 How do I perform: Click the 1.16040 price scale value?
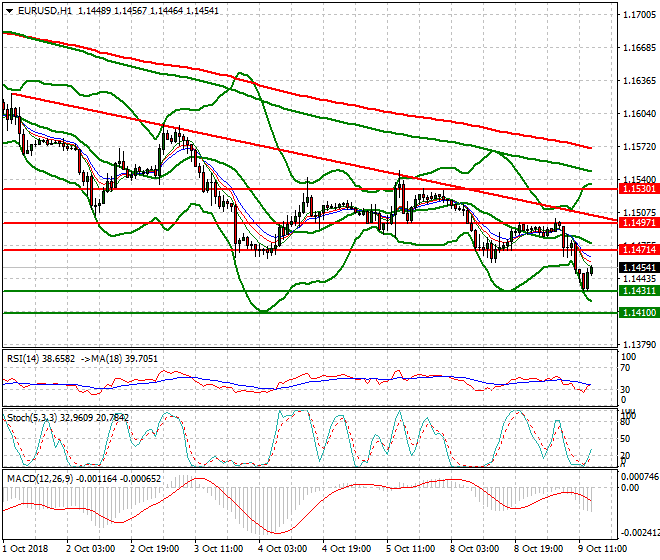click(639, 114)
